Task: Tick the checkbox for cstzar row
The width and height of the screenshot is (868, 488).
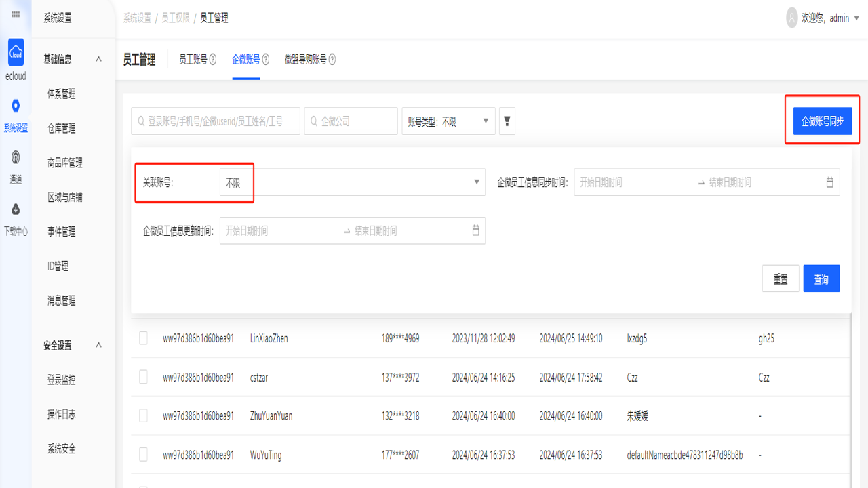Action: click(x=143, y=377)
